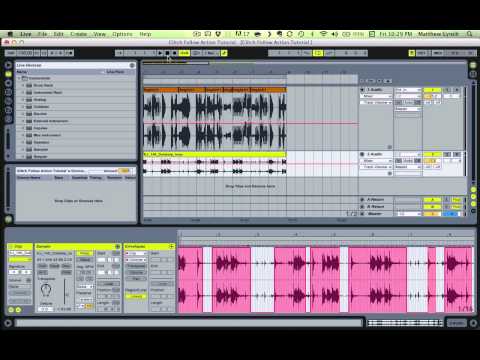480x360 pixels.
Task: Click the blue Master preview volume field
Action: (452, 214)
